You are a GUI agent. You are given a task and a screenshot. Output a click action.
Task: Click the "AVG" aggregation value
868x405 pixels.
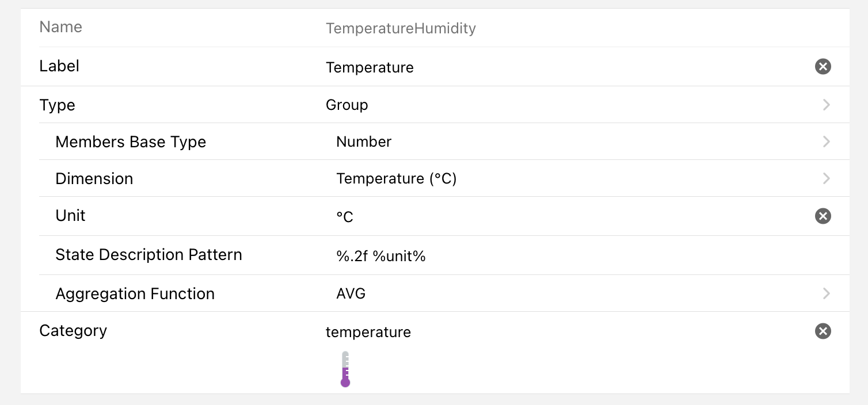351,293
